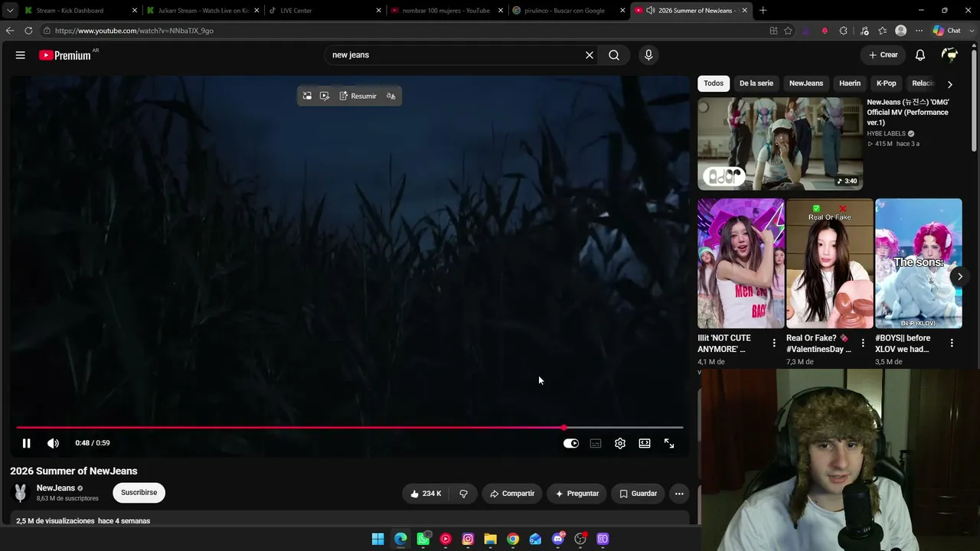Share the video with Compartir

pos(512,494)
